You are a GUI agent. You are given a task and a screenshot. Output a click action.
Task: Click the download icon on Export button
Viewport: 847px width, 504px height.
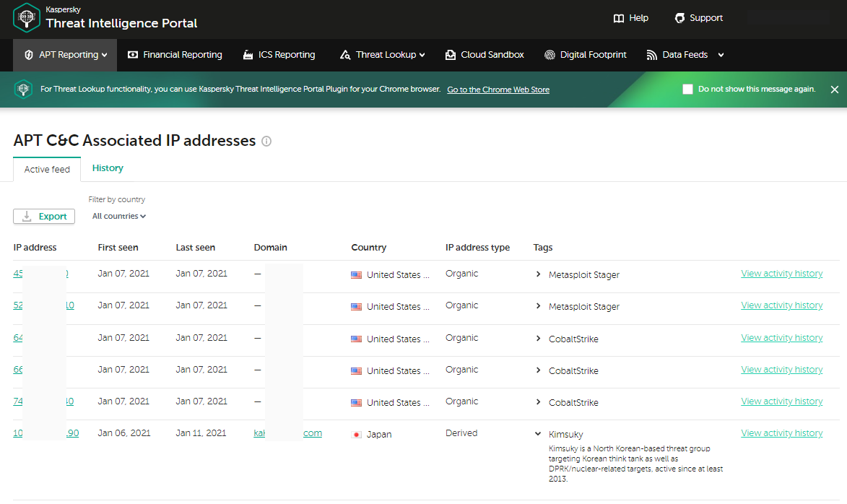pyautogui.click(x=27, y=216)
